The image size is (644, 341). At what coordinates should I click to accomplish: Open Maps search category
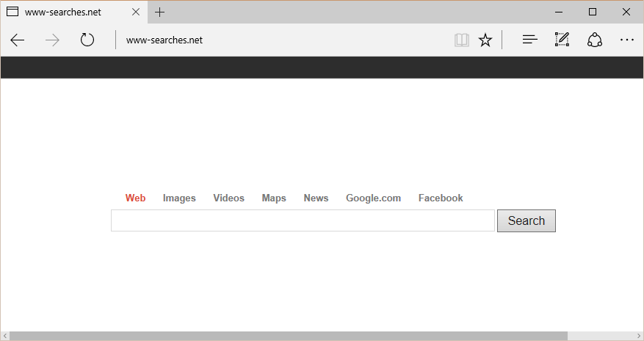274,198
